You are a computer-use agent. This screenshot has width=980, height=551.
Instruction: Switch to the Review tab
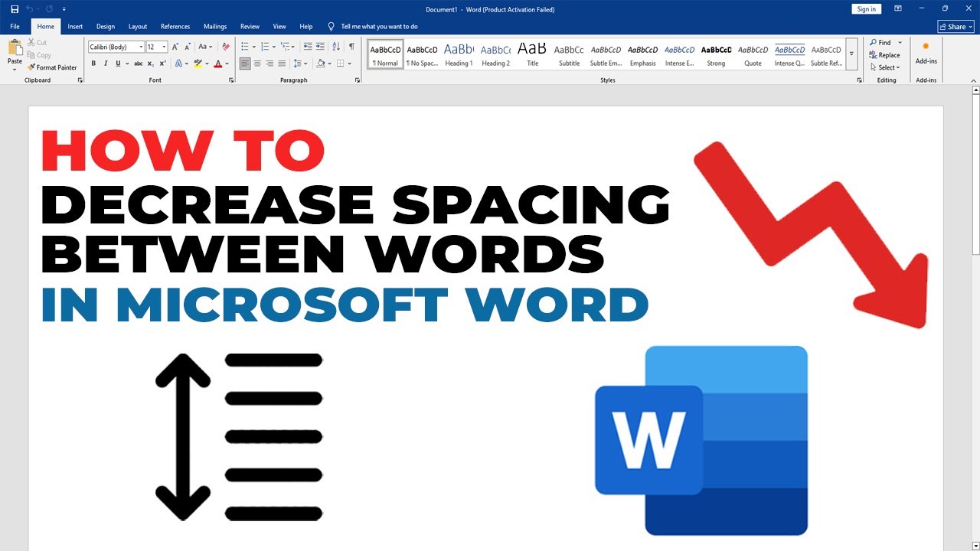coord(250,26)
